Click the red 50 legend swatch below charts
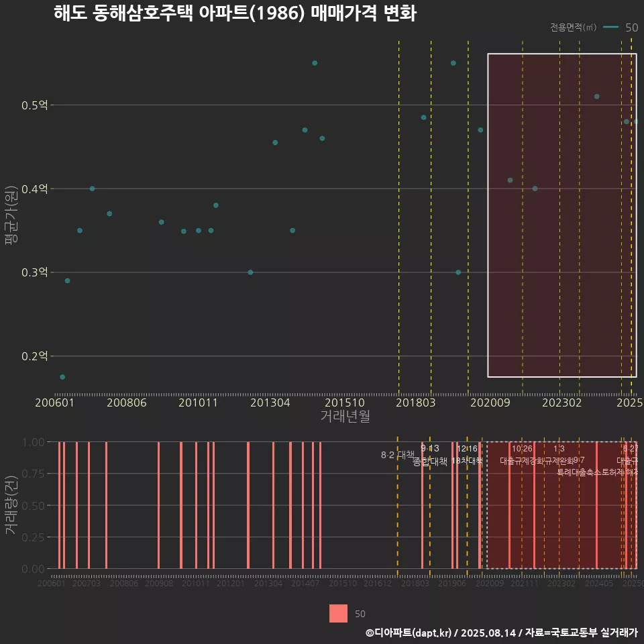644x644 pixels. (x=338, y=613)
